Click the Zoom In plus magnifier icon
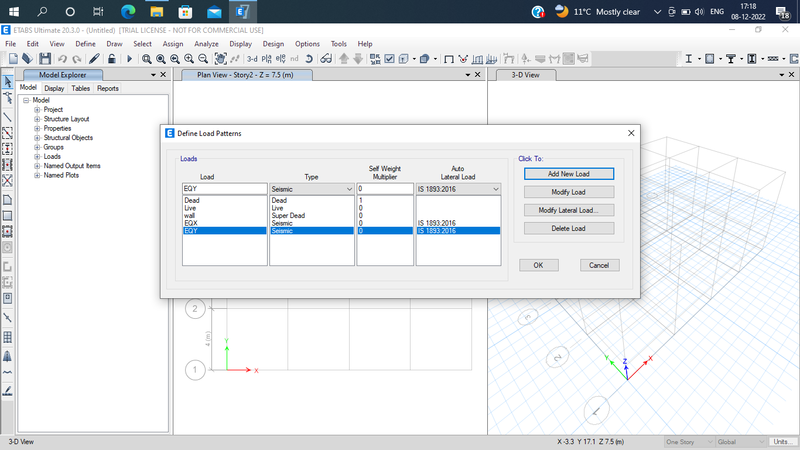 [x=189, y=59]
